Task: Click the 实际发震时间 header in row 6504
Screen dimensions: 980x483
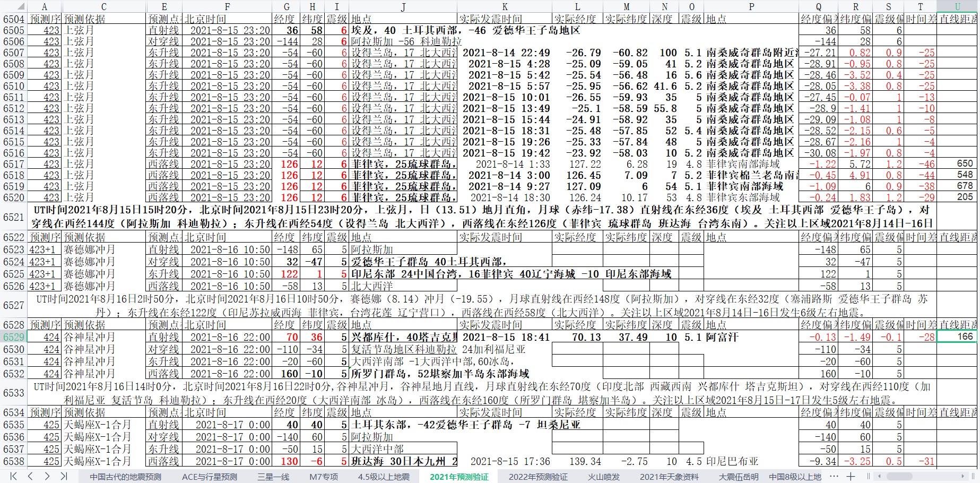Action: (505, 19)
